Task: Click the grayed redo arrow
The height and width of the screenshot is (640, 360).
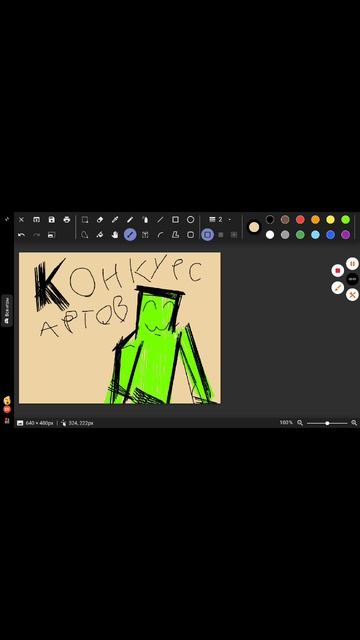Action: click(36, 235)
